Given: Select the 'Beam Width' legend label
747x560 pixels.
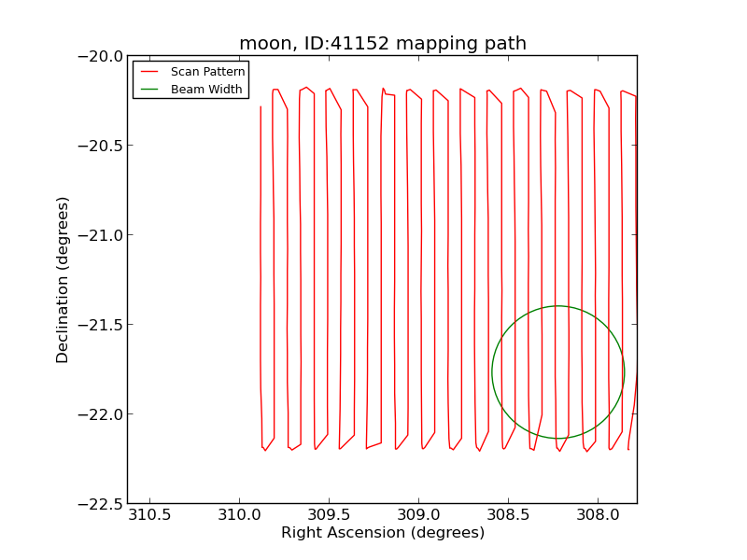Looking at the screenshot, I should (x=206, y=89).
